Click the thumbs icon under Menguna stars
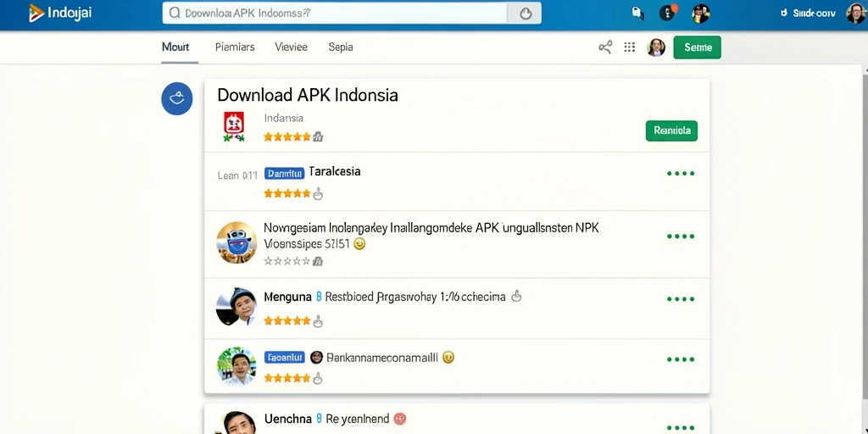 pyautogui.click(x=318, y=321)
